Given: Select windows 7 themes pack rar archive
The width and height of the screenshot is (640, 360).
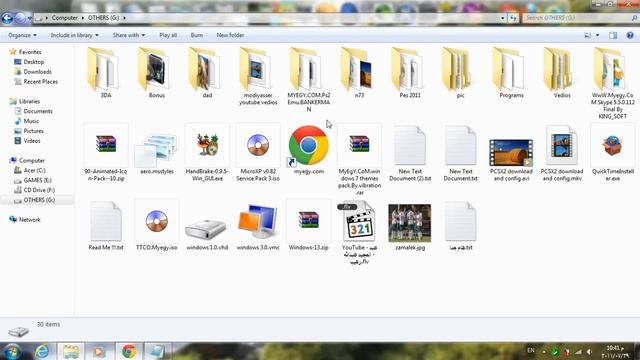Looking at the screenshot, I should coord(359,159).
